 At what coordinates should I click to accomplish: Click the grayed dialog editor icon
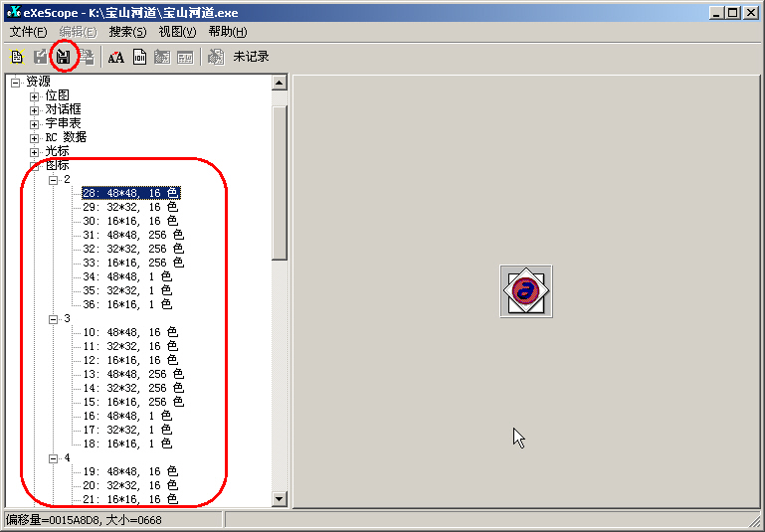coord(185,58)
